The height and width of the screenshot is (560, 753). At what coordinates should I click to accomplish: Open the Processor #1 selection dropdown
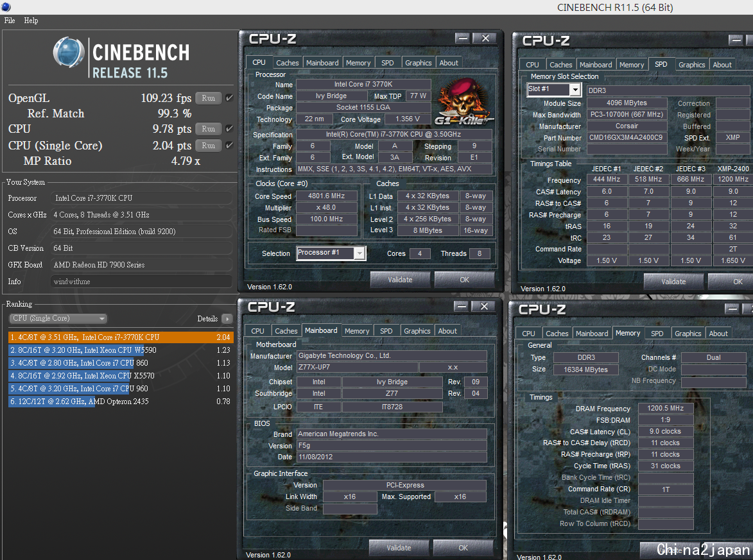(x=359, y=253)
